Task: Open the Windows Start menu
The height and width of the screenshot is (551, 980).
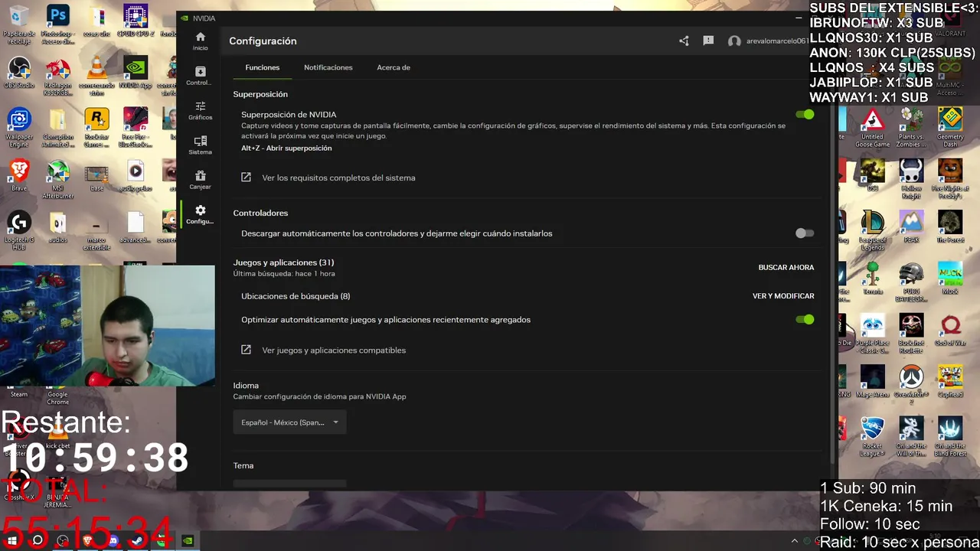Action: coord(12,540)
